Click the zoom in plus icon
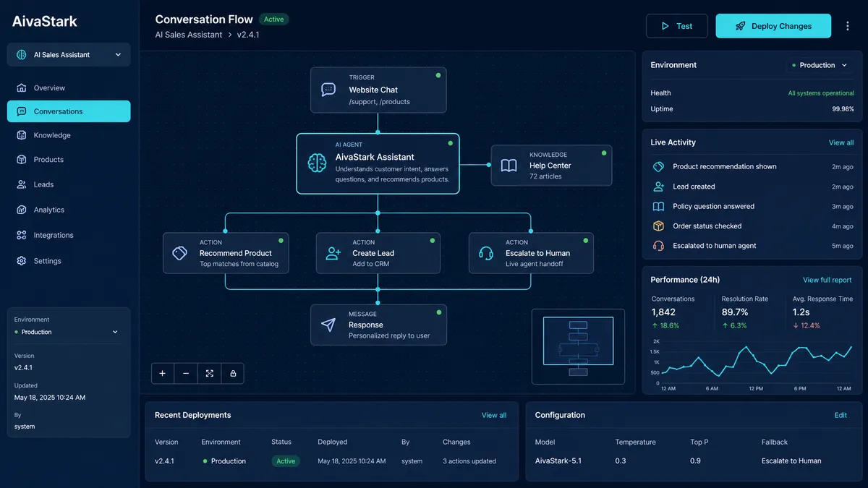This screenshot has width=868, height=488. [x=163, y=373]
